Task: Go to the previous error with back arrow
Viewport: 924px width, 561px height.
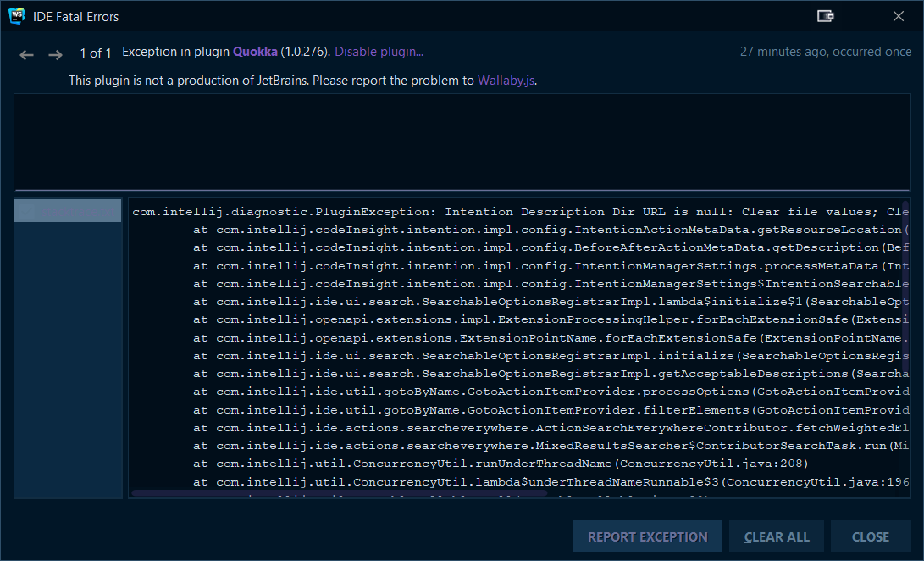Action: click(26, 55)
